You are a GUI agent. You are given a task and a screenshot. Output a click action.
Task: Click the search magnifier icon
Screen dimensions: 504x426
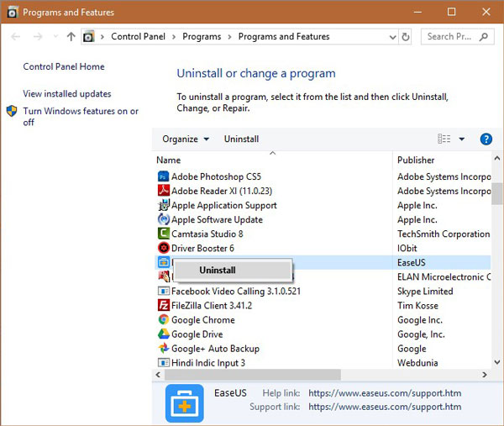[484, 37]
